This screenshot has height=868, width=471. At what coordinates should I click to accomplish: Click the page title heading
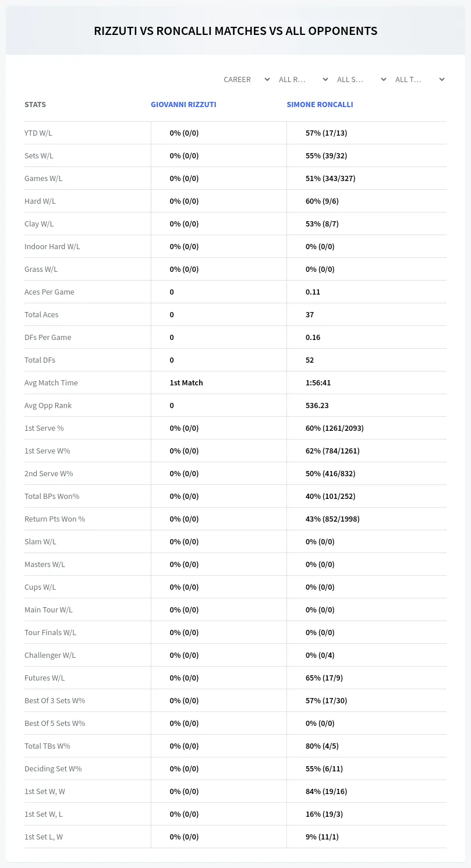(x=236, y=31)
